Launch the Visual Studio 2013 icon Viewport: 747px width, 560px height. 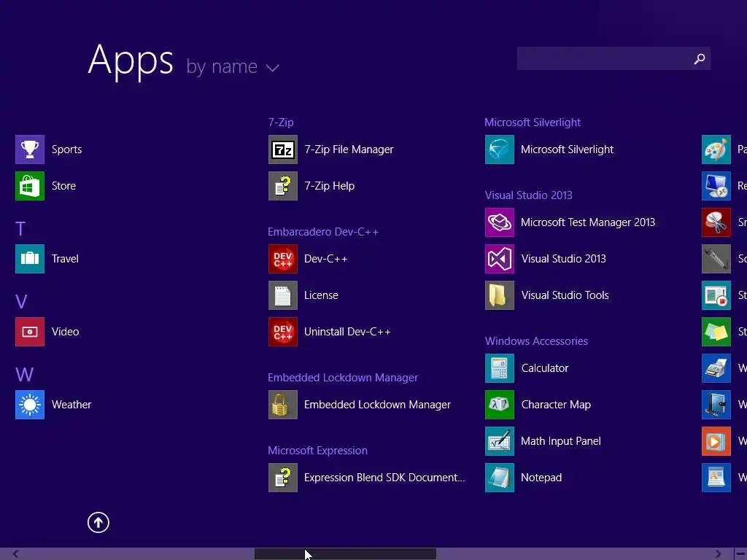[x=499, y=259]
